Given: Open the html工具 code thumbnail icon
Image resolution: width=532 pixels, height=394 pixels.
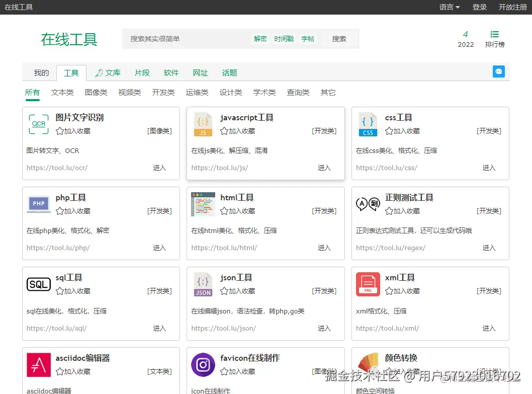Looking at the screenshot, I should pos(203,204).
